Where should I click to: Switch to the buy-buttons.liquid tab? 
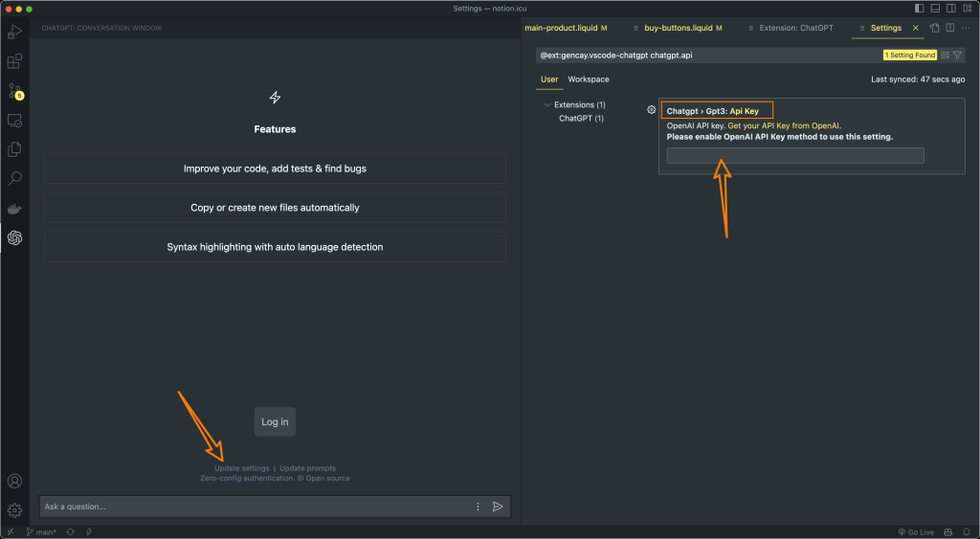[678, 29]
